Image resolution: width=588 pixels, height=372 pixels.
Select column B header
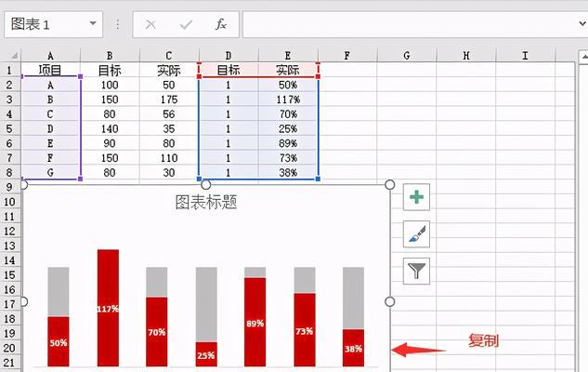[110, 56]
